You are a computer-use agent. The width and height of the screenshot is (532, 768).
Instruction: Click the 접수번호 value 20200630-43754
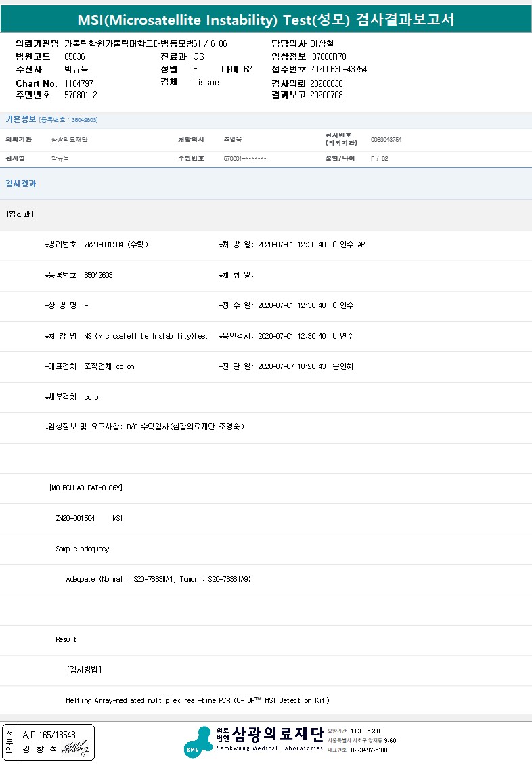coord(338,70)
